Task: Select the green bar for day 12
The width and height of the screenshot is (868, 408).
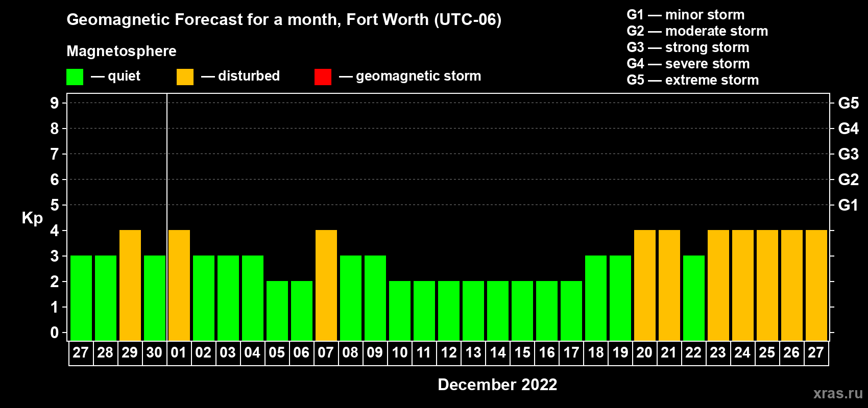Action: tap(449, 311)
